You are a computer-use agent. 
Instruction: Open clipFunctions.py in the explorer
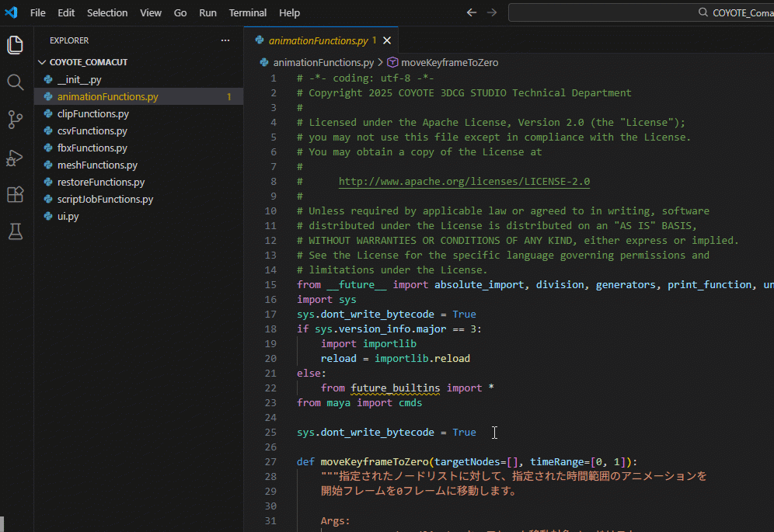92,114
